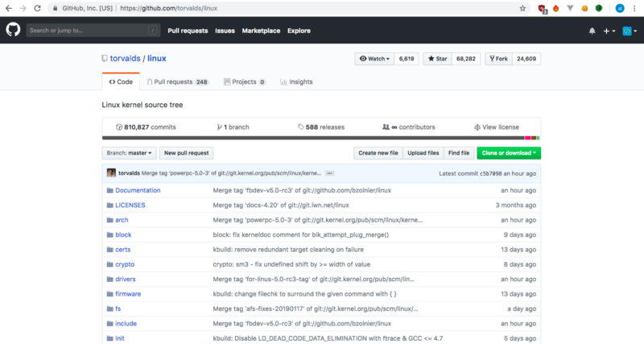This screenshot has width=644, height=344.
Task: Switch to the Insights tab
Action: pyautogui.click(x=296, y=82)
